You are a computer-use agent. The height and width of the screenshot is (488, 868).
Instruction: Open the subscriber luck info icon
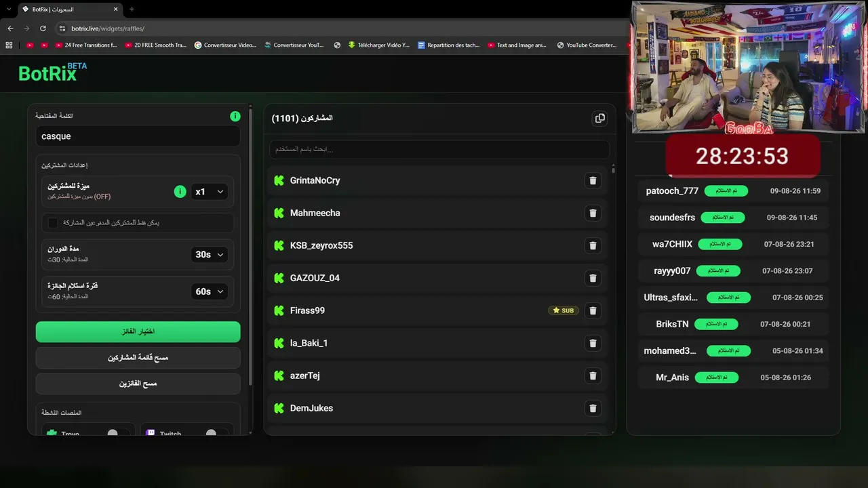[x=180, y=192]
